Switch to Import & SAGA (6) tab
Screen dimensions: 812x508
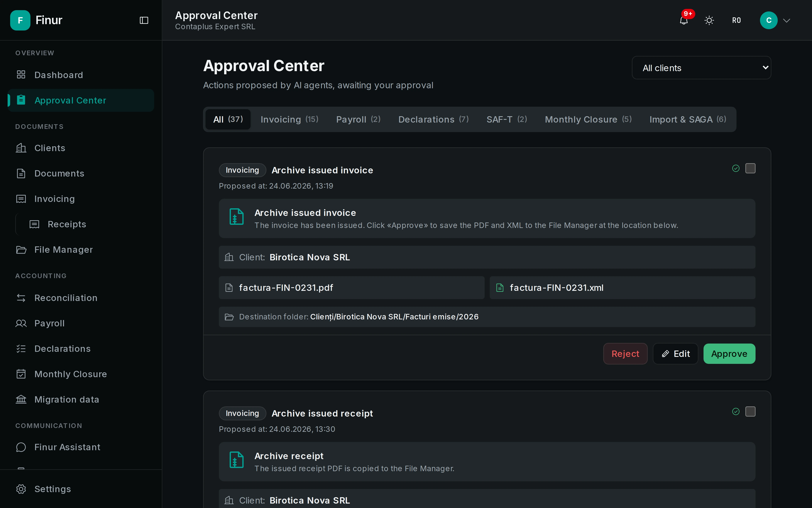[688, 120]
